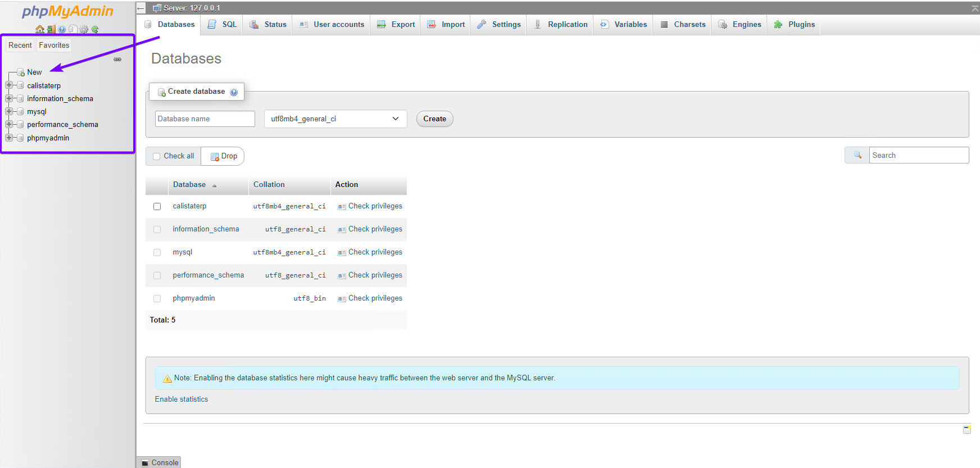
Task: Open navigation panel settings gear icon
Action: coord(84,29)
